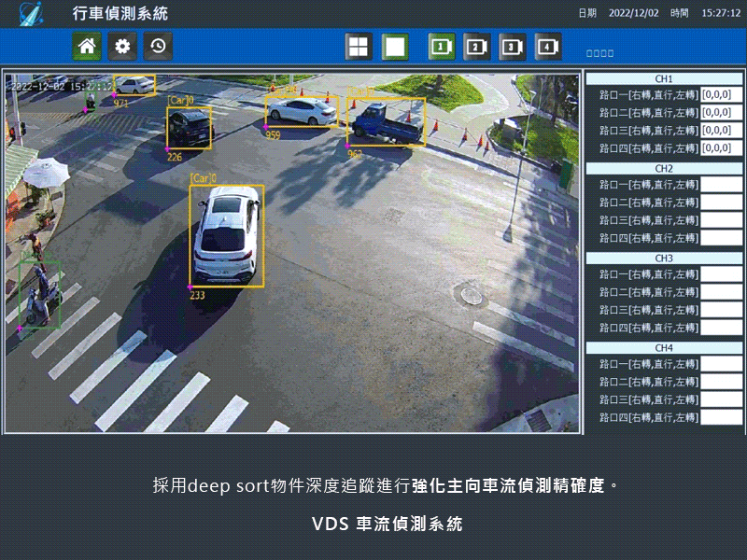Select camera channel 2 icon

(x=477, y=47)
